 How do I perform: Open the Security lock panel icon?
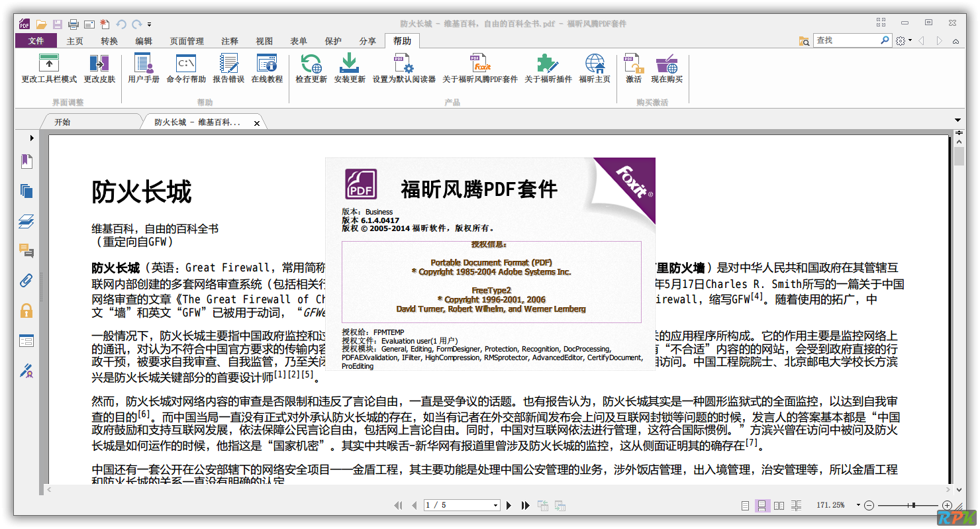[x=26, y=311]
